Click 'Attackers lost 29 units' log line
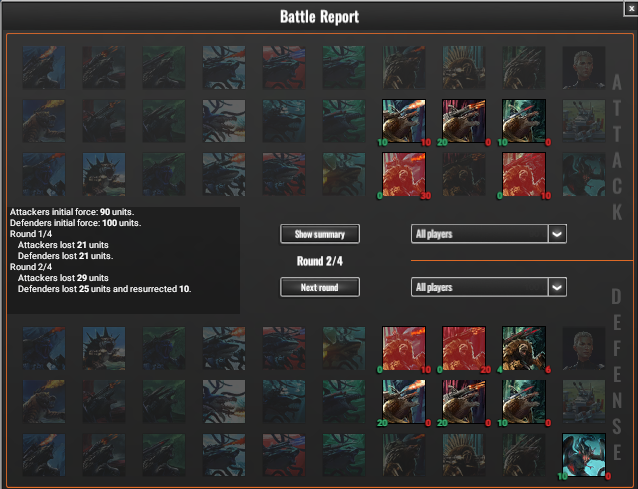Screen dimensions: 638x489 point(63,278)
